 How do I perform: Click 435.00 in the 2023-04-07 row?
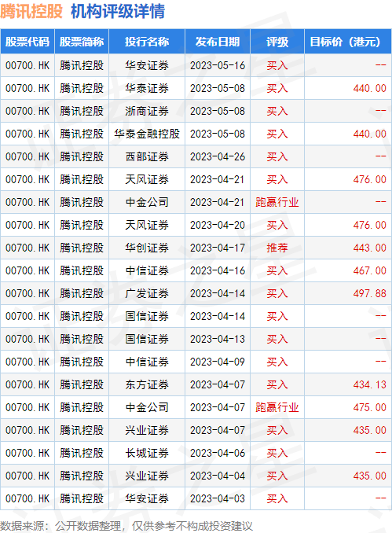(x=369, y=430)
